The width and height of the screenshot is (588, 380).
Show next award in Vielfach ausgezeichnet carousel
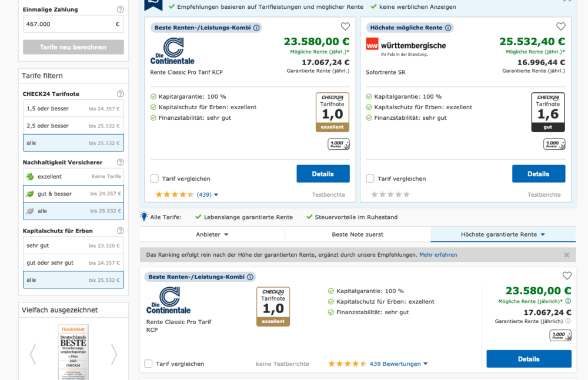coord(114,354)
